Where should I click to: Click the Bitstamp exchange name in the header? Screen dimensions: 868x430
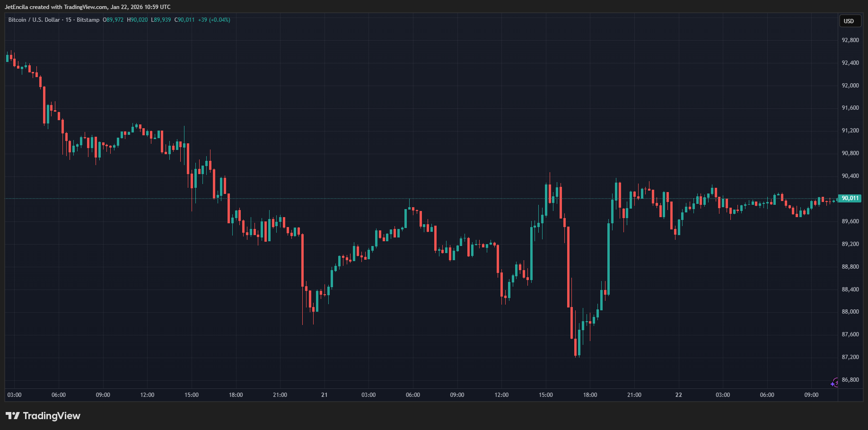(88, 20)
